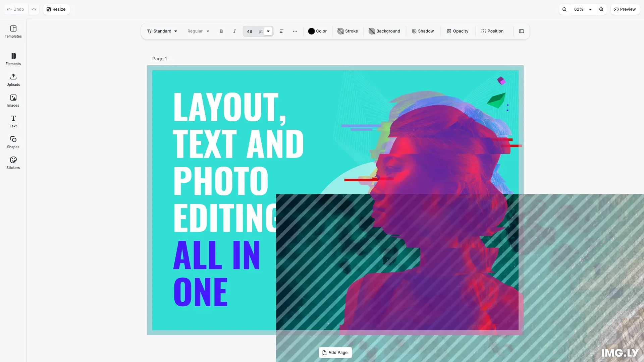The image size is (644, 362).
Task: Open the Uploads panel
Action: (x=13, y=80)
